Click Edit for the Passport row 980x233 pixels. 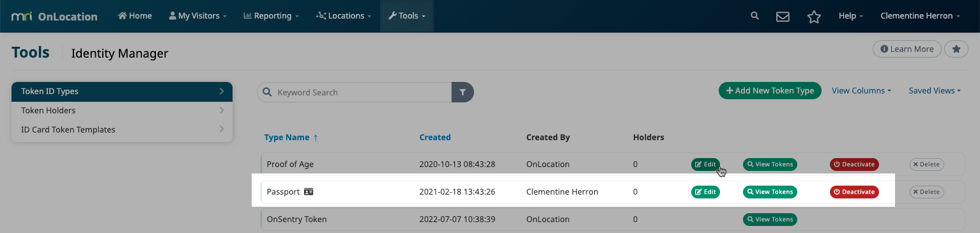[x=705, y=191]
